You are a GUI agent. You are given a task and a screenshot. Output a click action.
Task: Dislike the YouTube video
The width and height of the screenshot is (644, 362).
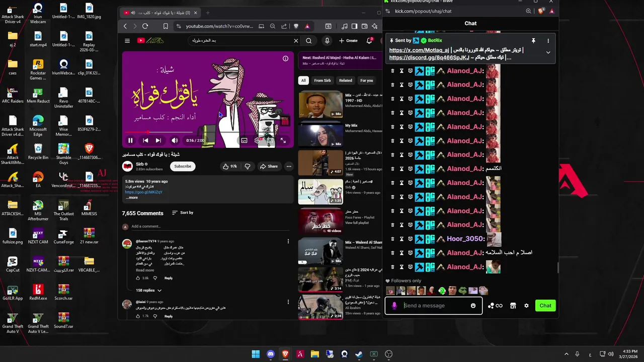(x=248, y=166)
